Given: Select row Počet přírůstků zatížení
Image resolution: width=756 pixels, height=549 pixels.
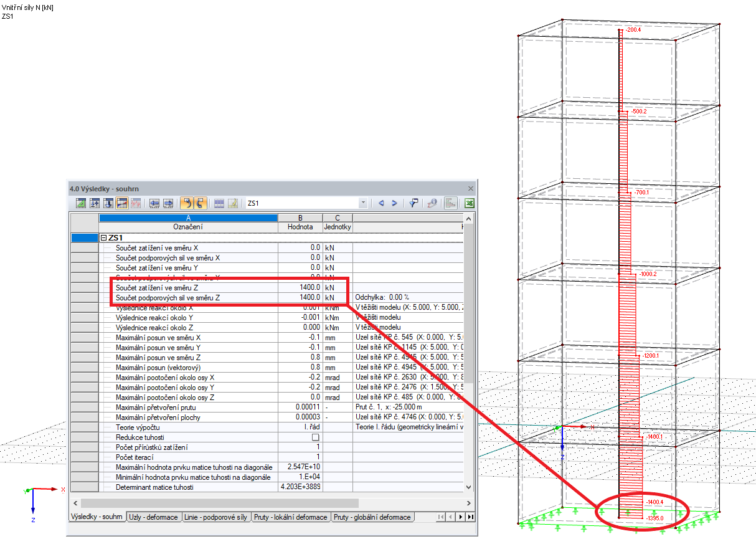Looking at the screenshot, I should pos(268,447).
